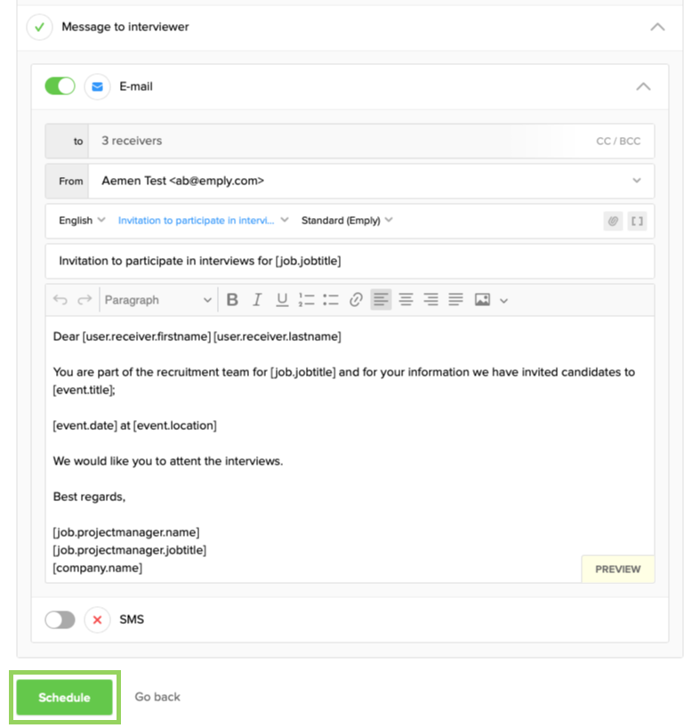The width and height of the screenshot is (700, 728).
Task: Insert a hyperlink in message
Action: point(356,300)
